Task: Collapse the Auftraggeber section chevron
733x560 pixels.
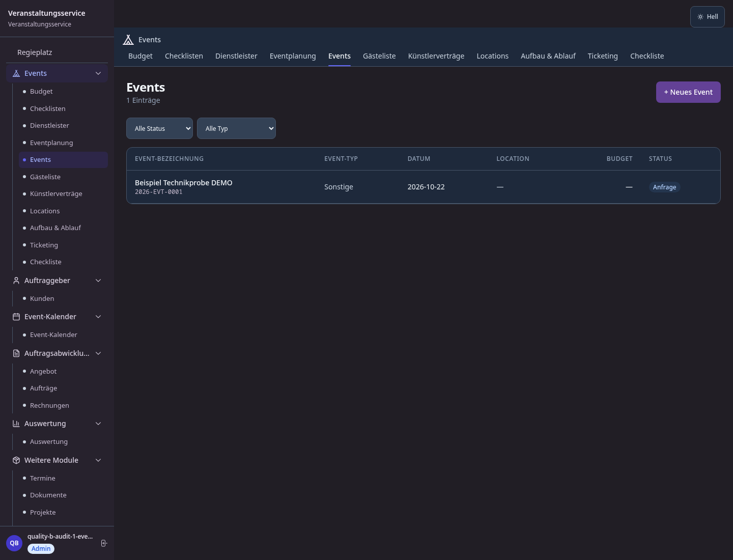Action: pos(98,281)
